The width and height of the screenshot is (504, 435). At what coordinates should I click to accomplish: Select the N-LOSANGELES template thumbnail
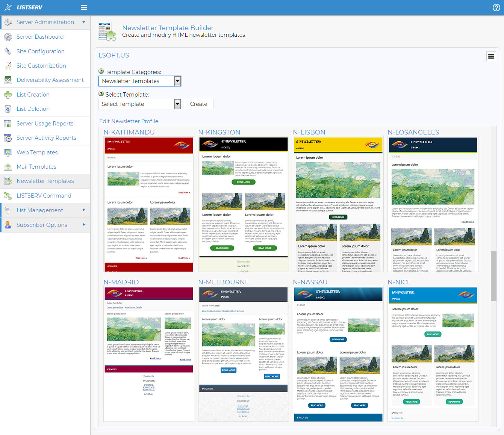click(x=433, y=204)
